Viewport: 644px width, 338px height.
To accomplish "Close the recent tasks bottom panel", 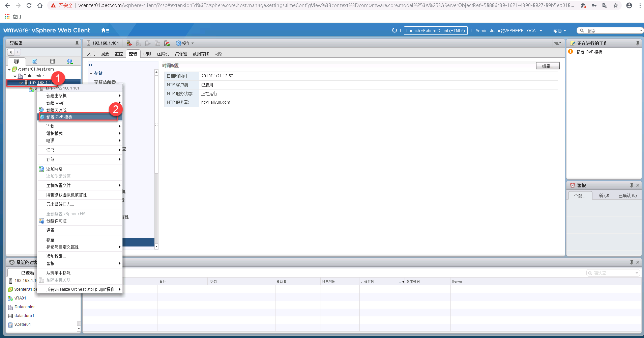I will 638,262.
